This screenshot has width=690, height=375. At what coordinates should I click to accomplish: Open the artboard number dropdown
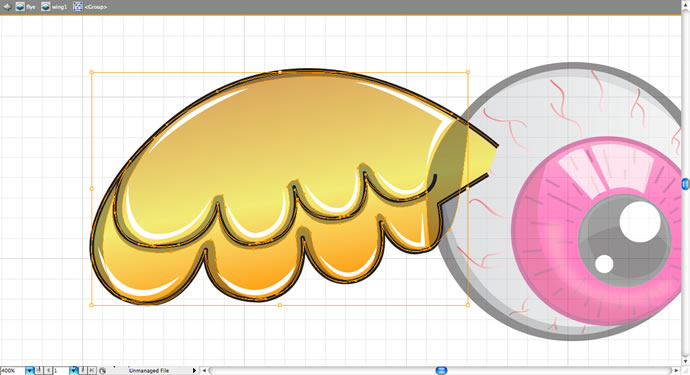73,371
